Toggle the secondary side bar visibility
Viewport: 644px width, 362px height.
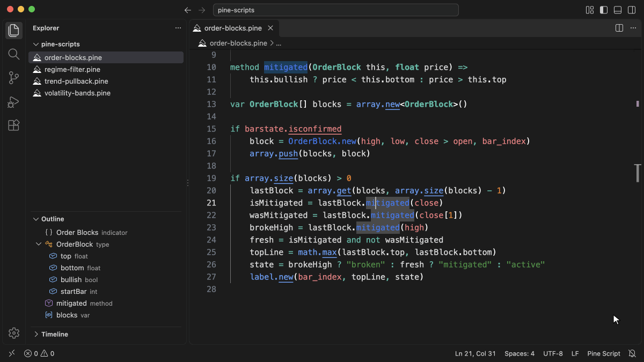[x=632, y=10]
